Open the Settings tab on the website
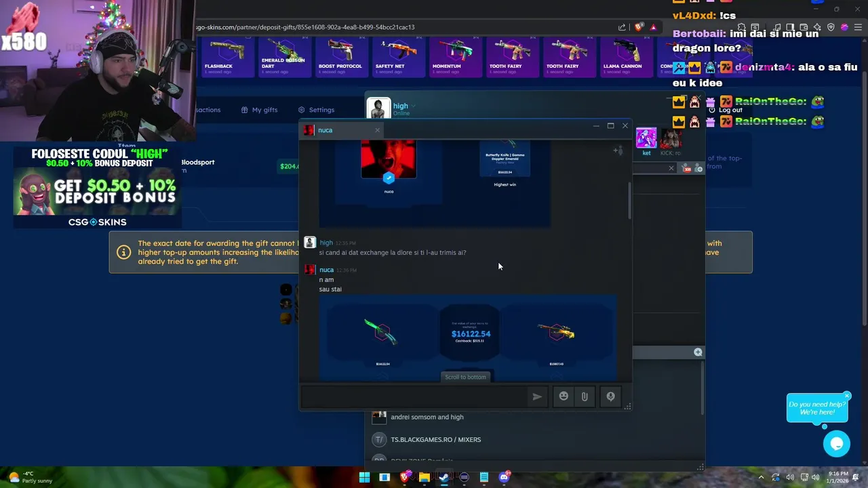This screenshot has width=868, height=488. pyautogui.click(x=316, y=110)
